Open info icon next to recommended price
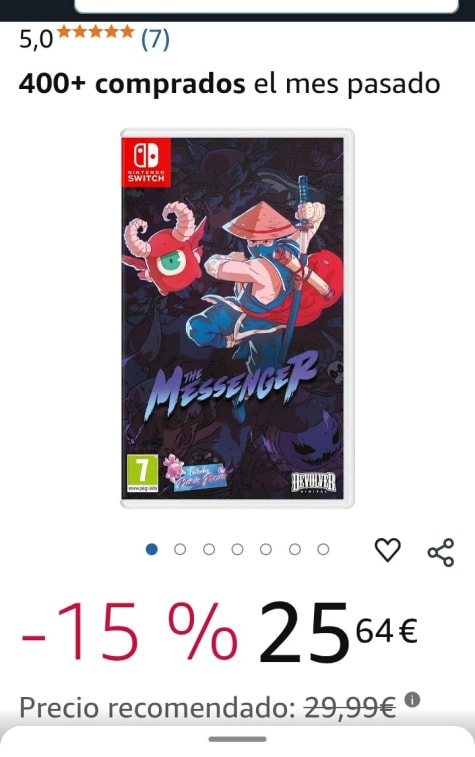The image size is (475, 757). click(x=412, y=699)
